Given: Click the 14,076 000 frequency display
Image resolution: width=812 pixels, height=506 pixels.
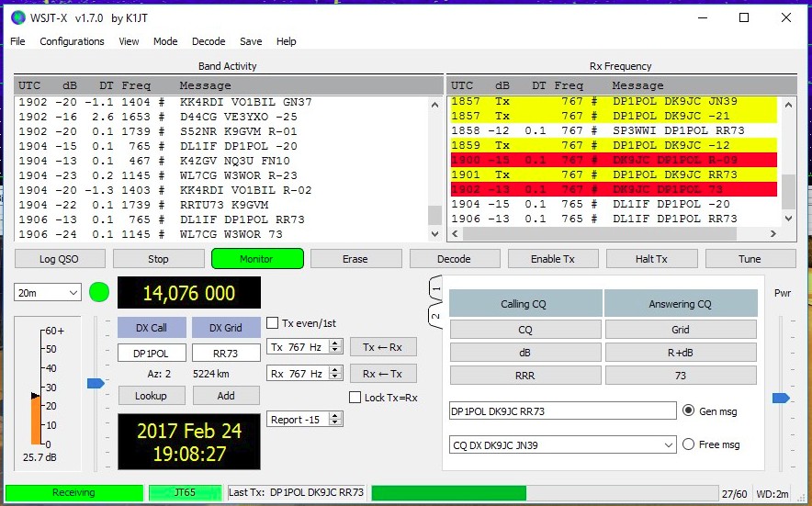Looking at the screenshot, I should point(189,293).
